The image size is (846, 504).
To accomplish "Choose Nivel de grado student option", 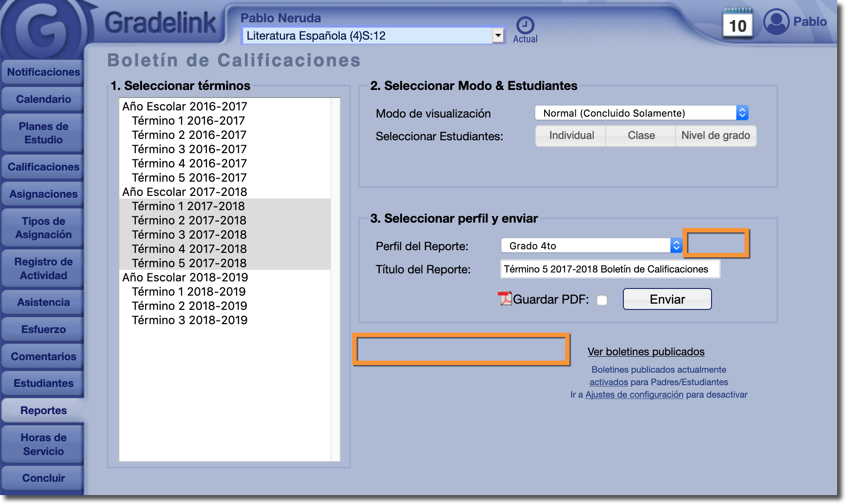I will coord(716,136).
